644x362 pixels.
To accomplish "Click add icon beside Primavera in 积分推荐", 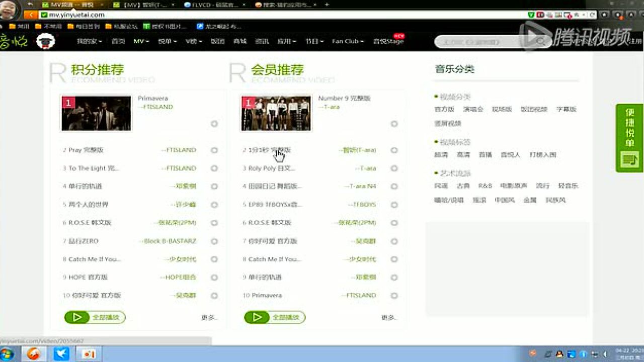I will pyautogui.click(x=214, y=124).
